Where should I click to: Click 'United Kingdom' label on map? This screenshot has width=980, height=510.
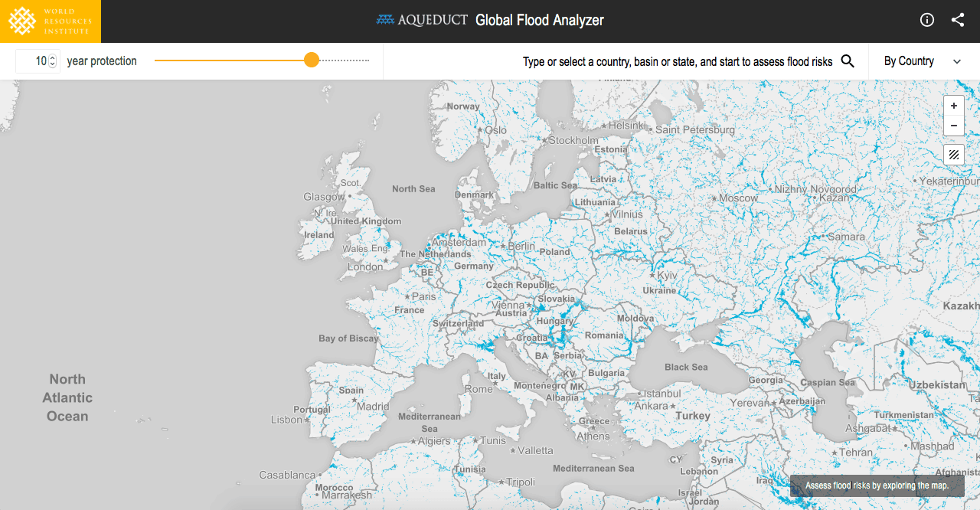pyautogui.click(x=365, y=221)
